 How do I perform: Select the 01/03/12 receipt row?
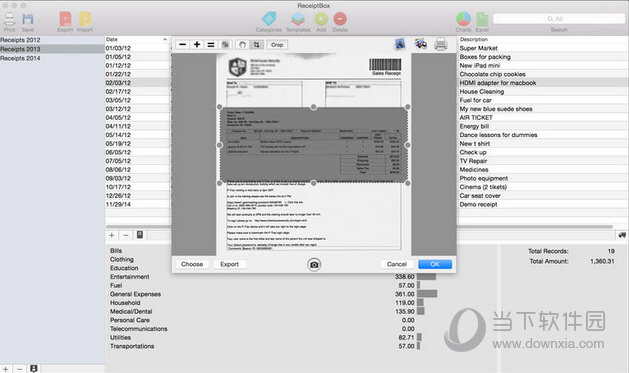point(118,48)
